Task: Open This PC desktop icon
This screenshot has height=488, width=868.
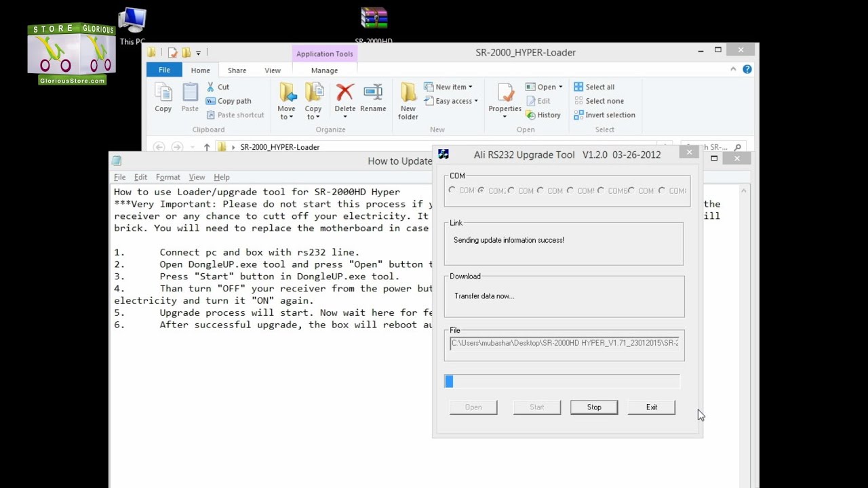Action: pos(132,26)
